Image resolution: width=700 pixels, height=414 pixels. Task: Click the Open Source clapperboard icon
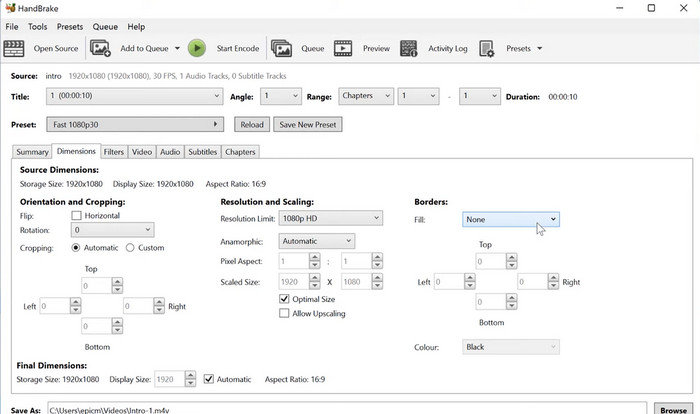pos(14,48)
